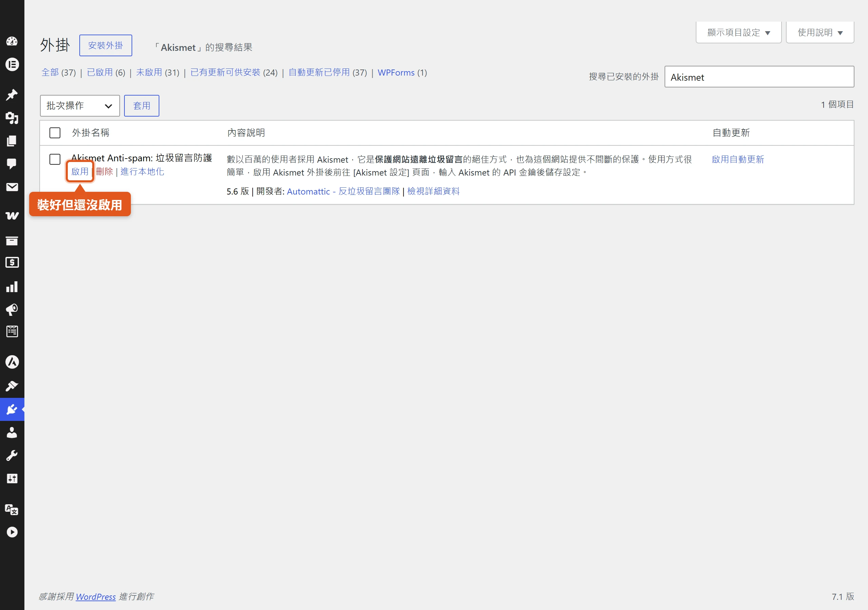Open the Appearance paintbrush icon
The image size is (868, 610).
click(x=12, y=386)
